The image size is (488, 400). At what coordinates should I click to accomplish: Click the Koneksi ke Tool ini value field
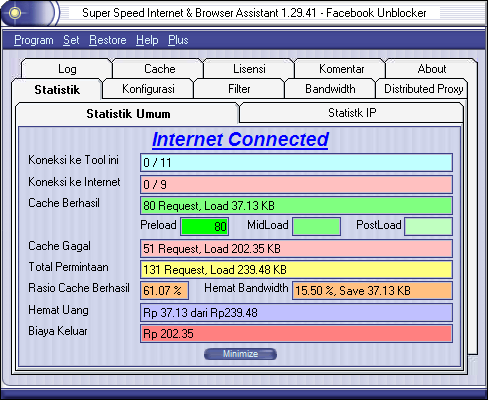(x=296, y=163)
